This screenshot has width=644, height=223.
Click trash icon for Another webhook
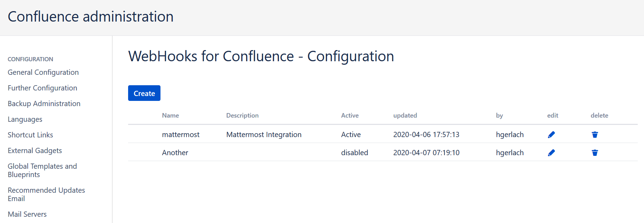[x=595, y=153]
